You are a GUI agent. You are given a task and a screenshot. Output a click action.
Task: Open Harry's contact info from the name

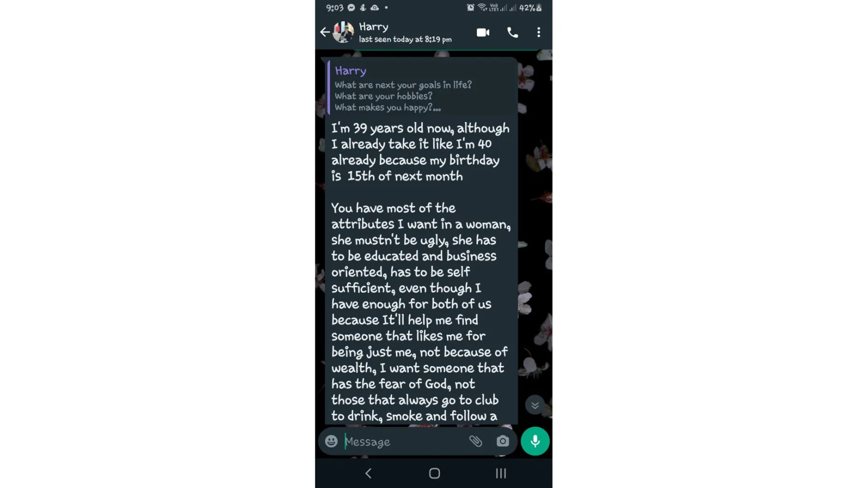pos(373,27)
